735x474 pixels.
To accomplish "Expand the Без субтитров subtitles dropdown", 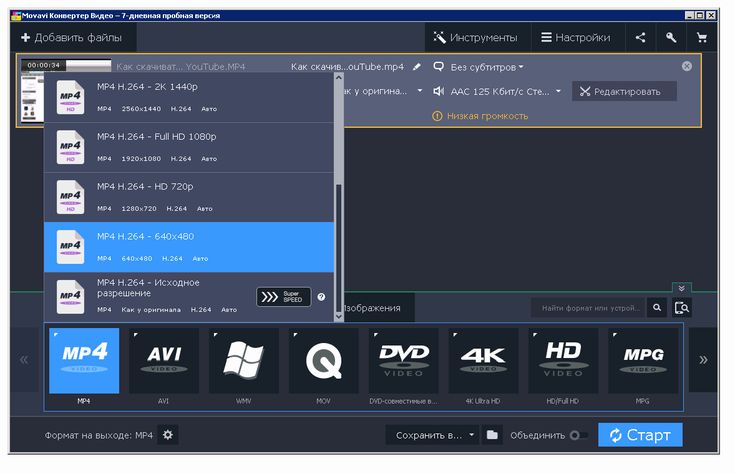I will coord(484,67).
